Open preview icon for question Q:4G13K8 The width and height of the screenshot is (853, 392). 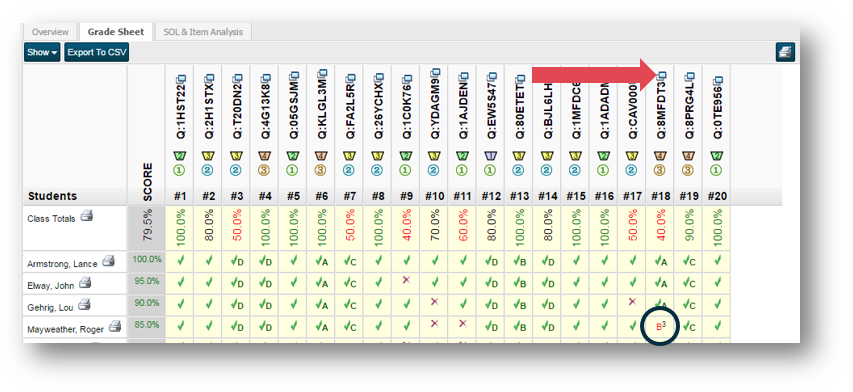point(266,78)
